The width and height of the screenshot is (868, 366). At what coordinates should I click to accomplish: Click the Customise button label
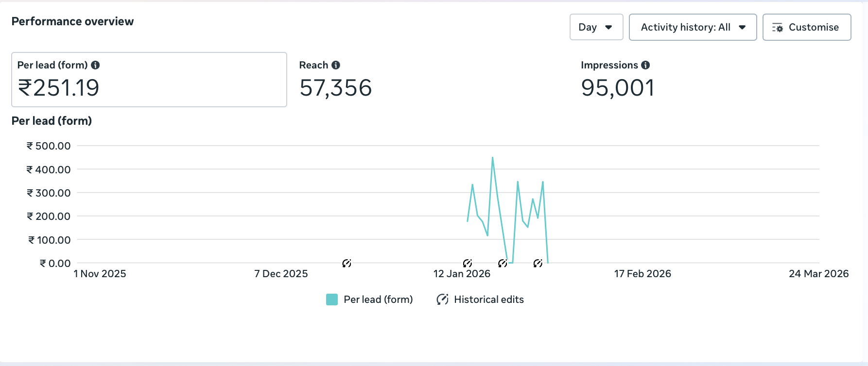814,27
